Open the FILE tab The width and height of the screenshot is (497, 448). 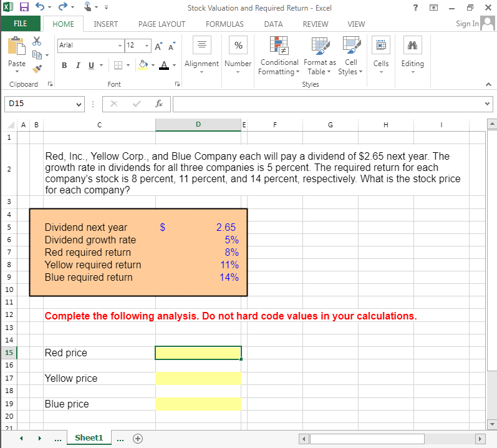pyautogui.click(x=21, y=24)
